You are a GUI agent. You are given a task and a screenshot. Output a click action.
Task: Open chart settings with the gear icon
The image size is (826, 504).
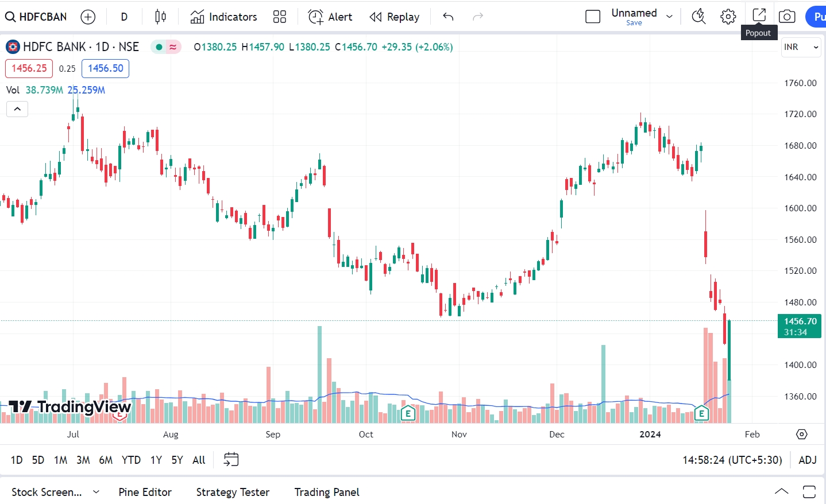728,17
